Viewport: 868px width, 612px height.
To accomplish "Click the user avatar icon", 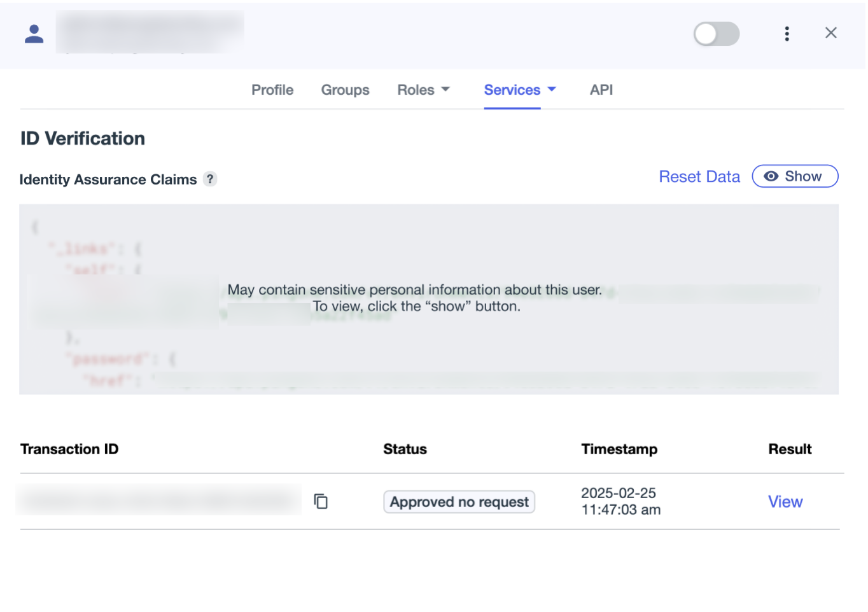I will coord(34,33).
